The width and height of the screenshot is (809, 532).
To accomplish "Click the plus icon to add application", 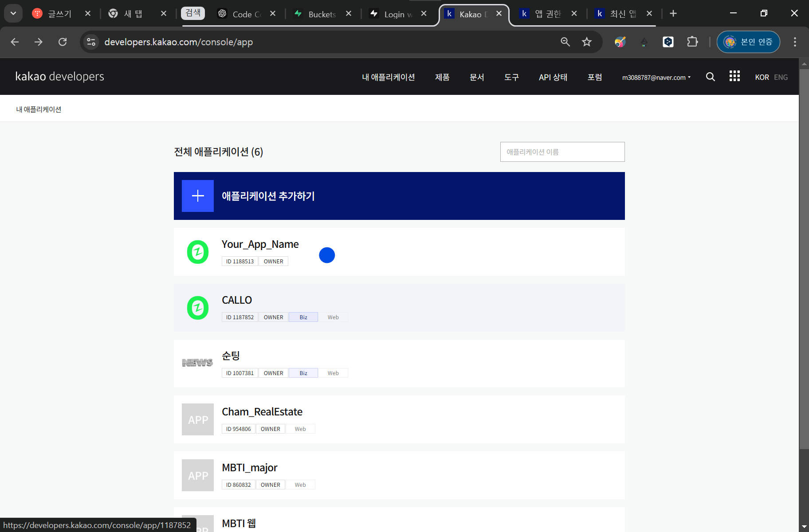I will coord(198,196).
